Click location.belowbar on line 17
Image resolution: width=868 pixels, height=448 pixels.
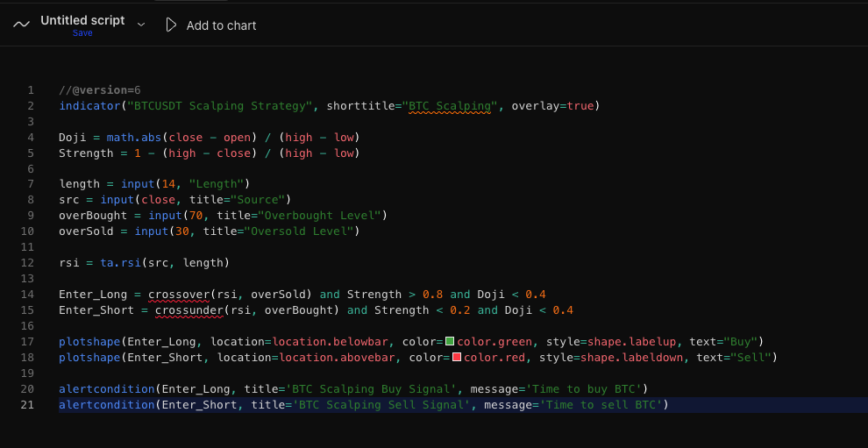pyautogui.click(x=330, y=342)
